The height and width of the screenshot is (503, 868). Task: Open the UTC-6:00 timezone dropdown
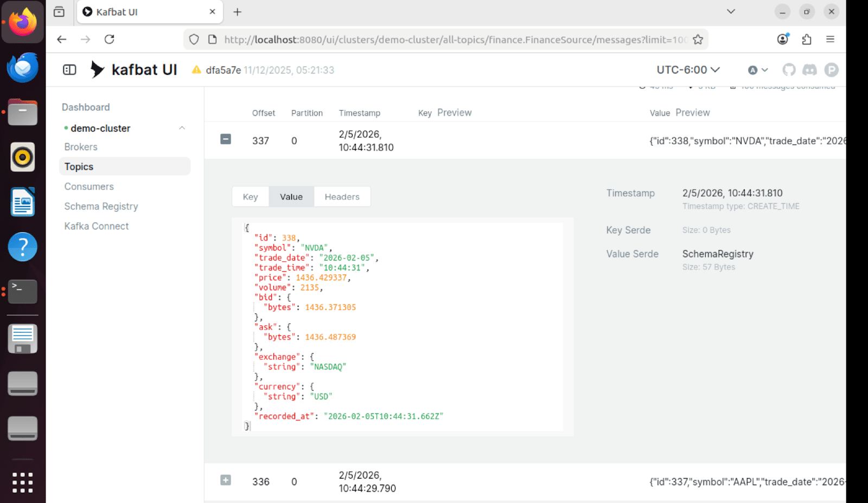pyautogui.click(x=686, y=69)
